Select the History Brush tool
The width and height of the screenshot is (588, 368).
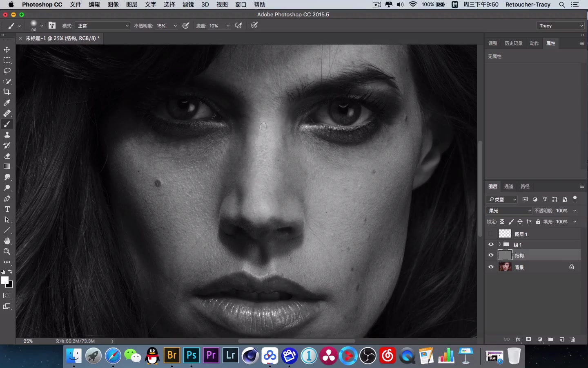point(7,145)
